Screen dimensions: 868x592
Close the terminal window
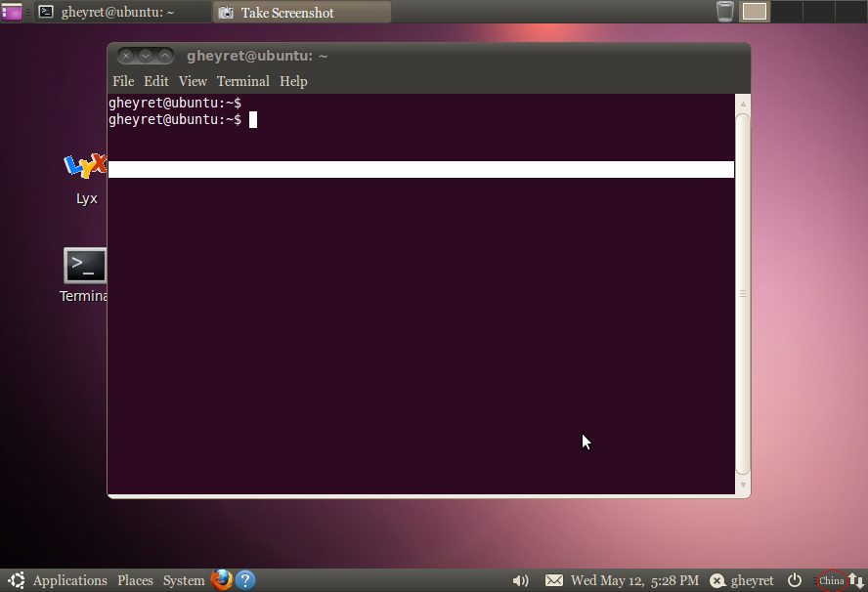pyautogui.click(x=126, y=56)
